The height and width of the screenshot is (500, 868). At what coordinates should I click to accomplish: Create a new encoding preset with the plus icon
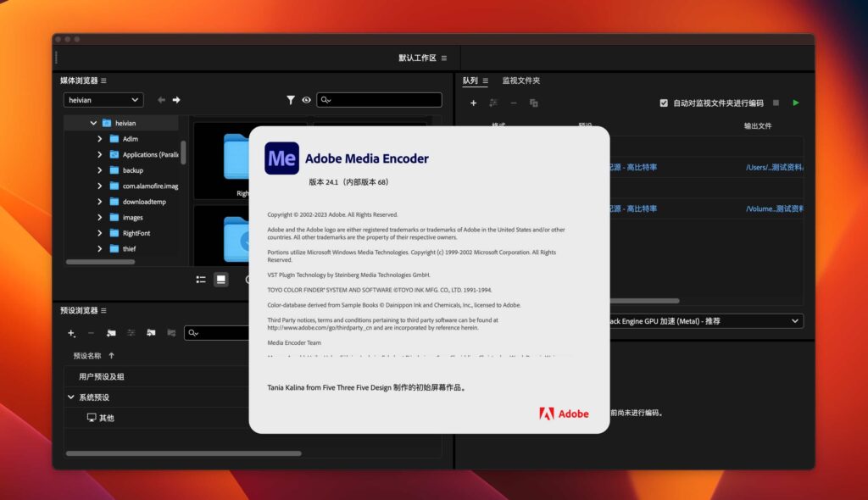(70, 333)
